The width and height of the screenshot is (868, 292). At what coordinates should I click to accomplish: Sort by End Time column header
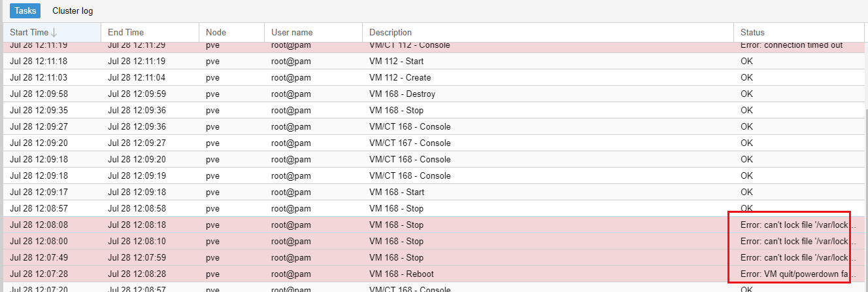point(125,32)
